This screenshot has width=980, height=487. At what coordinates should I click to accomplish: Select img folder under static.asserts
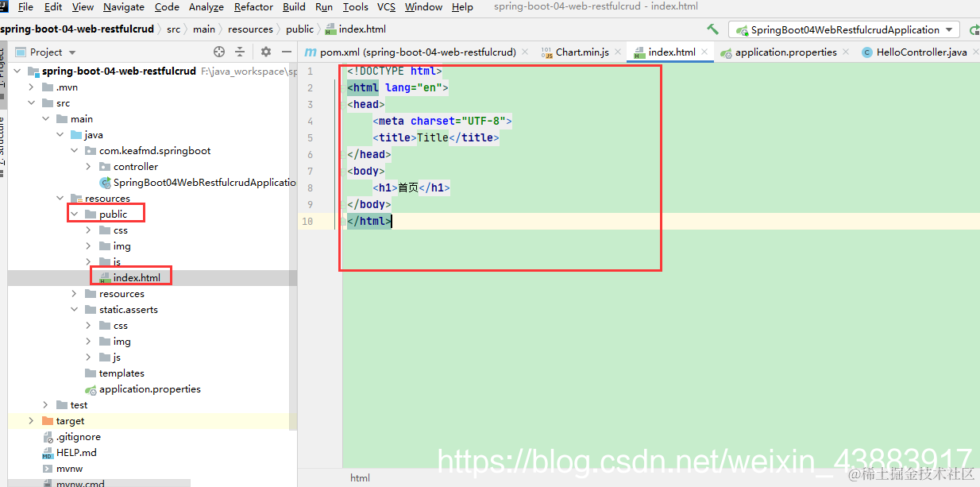click(x=122, y=342)
